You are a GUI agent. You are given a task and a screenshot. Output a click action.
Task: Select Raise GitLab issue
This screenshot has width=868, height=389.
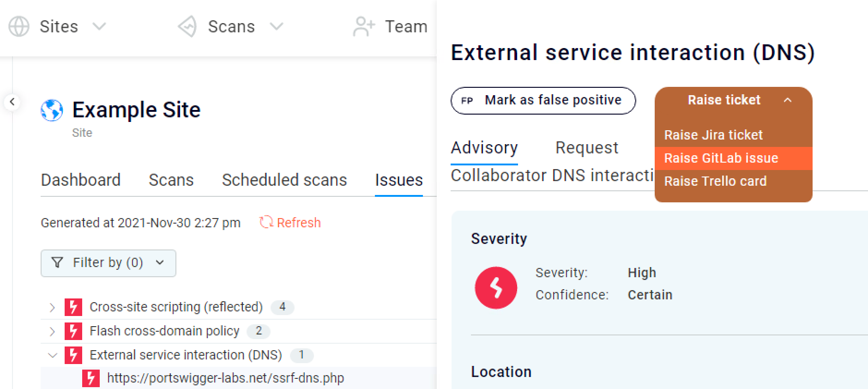733,158
